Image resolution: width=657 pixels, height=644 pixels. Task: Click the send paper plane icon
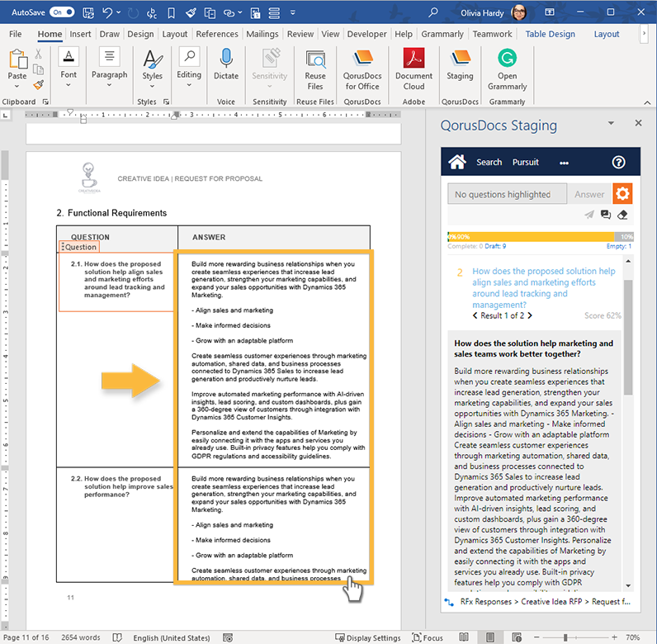(589, 215)
